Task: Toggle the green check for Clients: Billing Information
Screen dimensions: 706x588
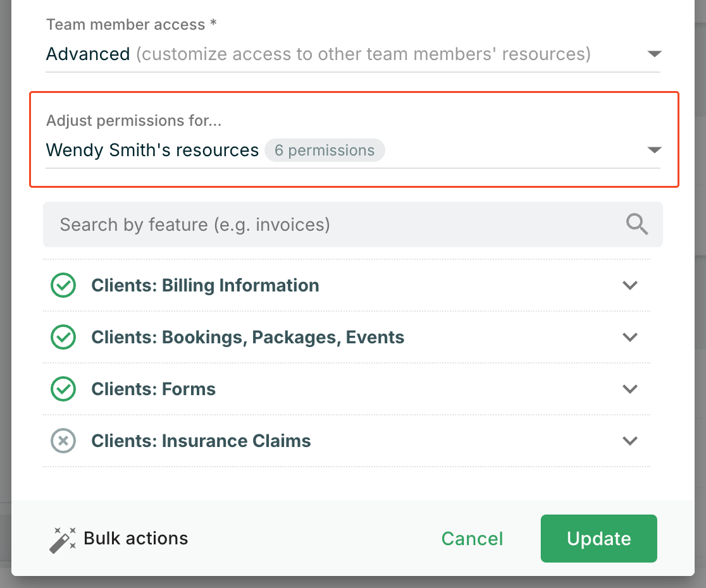Action: (63, 286)
